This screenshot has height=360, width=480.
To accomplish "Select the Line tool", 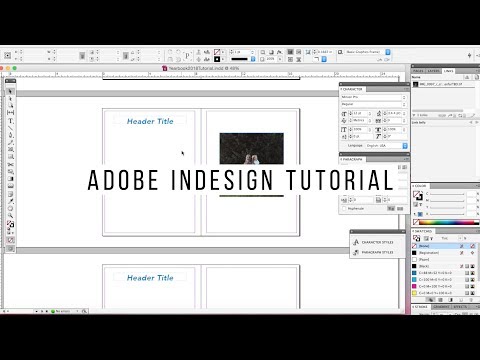I will point(10,128).
